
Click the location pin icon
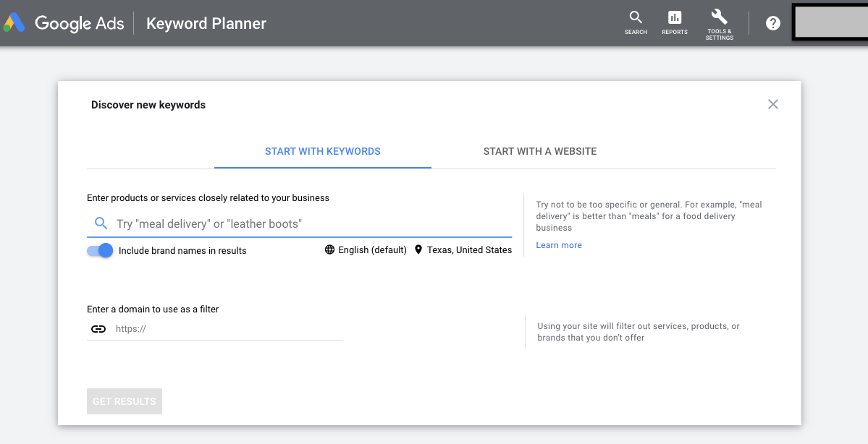click(418, 250)
